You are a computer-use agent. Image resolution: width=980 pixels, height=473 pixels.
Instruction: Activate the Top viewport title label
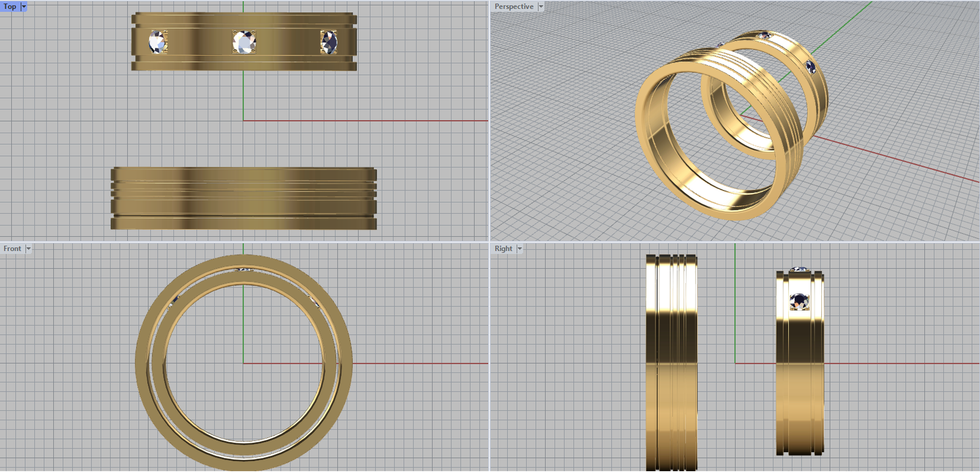tap(10, 6)
